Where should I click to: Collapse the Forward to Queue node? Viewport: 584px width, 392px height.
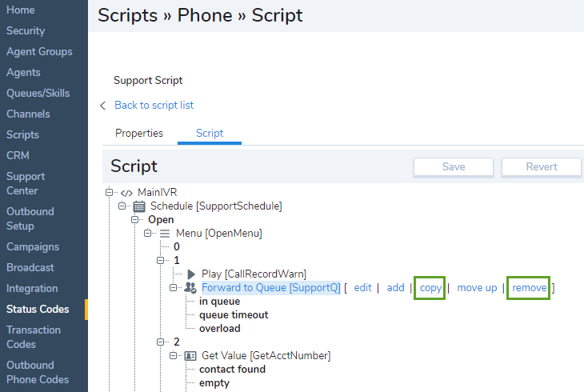point(174,288)
